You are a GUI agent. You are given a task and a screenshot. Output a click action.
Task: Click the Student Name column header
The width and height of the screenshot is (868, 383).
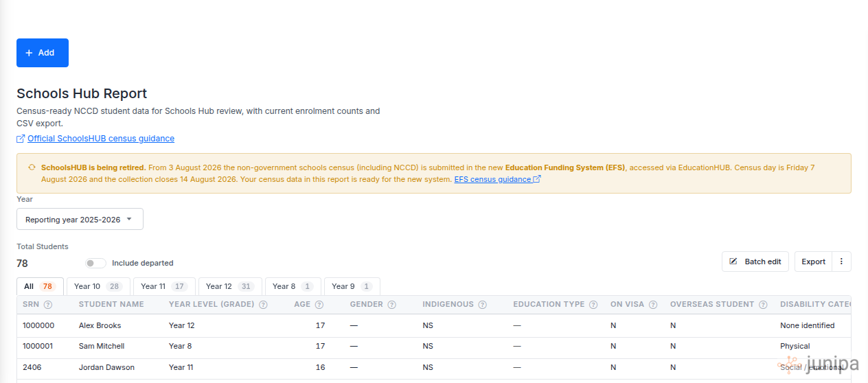tap(111, 305)
